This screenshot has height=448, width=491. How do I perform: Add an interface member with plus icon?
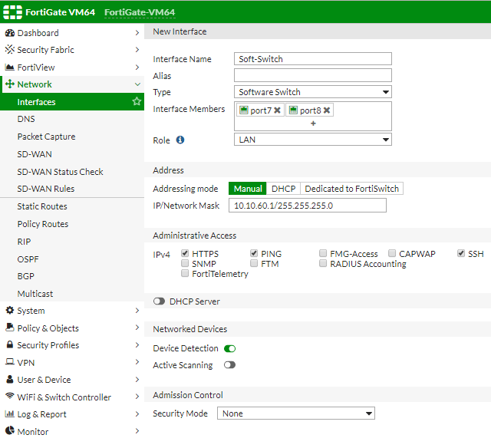pos(313,124)
